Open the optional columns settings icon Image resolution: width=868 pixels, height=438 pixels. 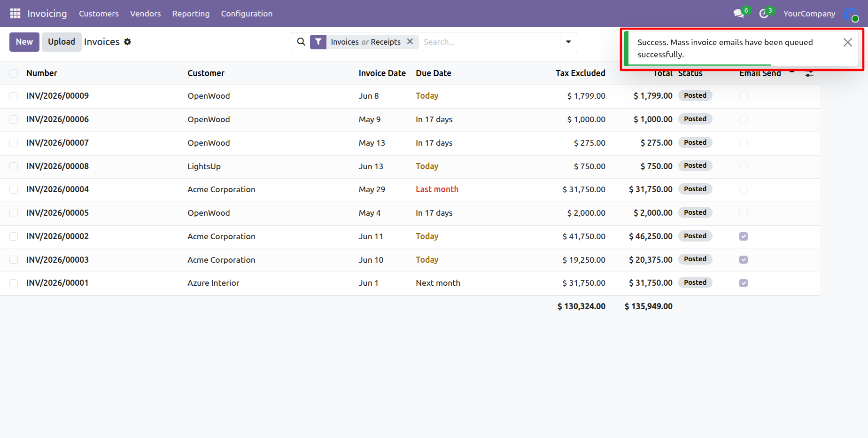pos(809,73)
